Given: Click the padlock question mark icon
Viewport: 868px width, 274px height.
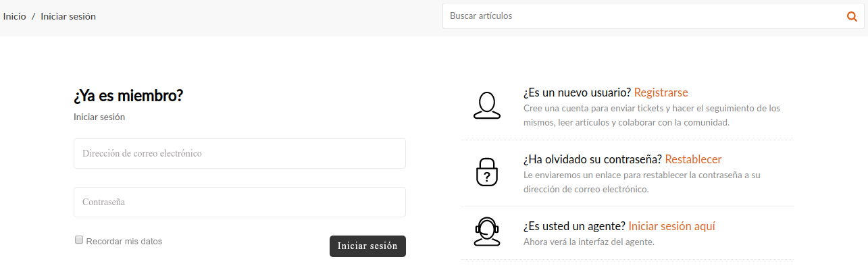Looking at the screenshot, I should click(x=486, y=172).
